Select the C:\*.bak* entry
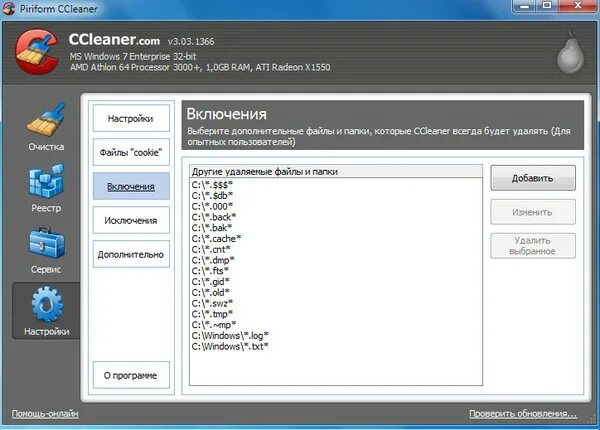Screen dimensions: 600x430 click(212, 228)
